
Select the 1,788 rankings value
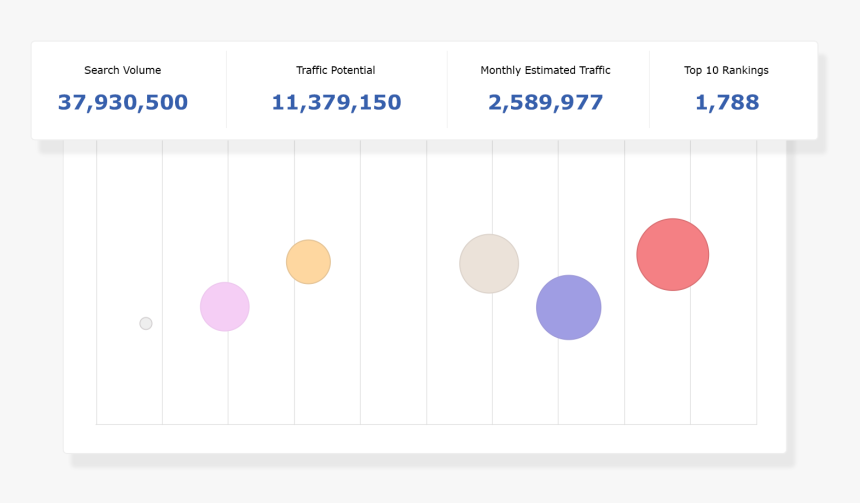tap(727, 102)
